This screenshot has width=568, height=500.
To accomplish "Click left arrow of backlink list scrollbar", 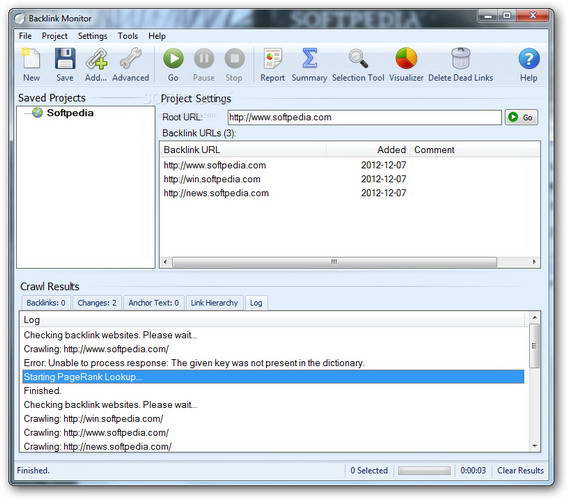I will [x=166, y=262].
